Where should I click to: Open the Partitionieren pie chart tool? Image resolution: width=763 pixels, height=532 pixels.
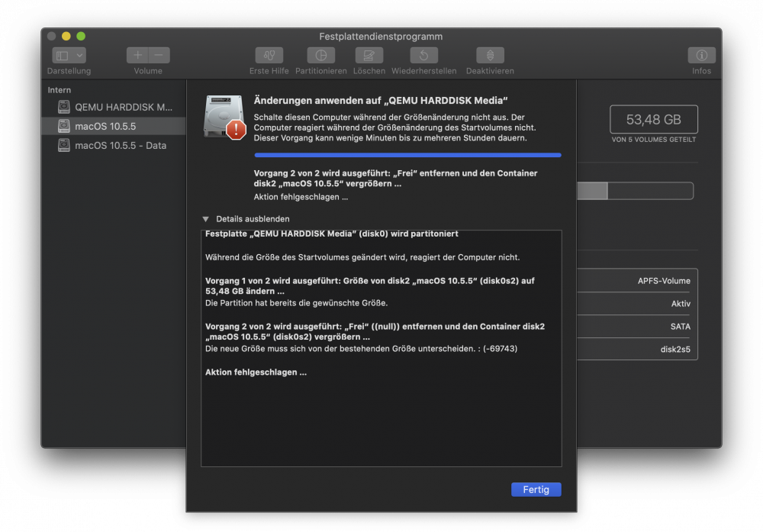[321, 55]
